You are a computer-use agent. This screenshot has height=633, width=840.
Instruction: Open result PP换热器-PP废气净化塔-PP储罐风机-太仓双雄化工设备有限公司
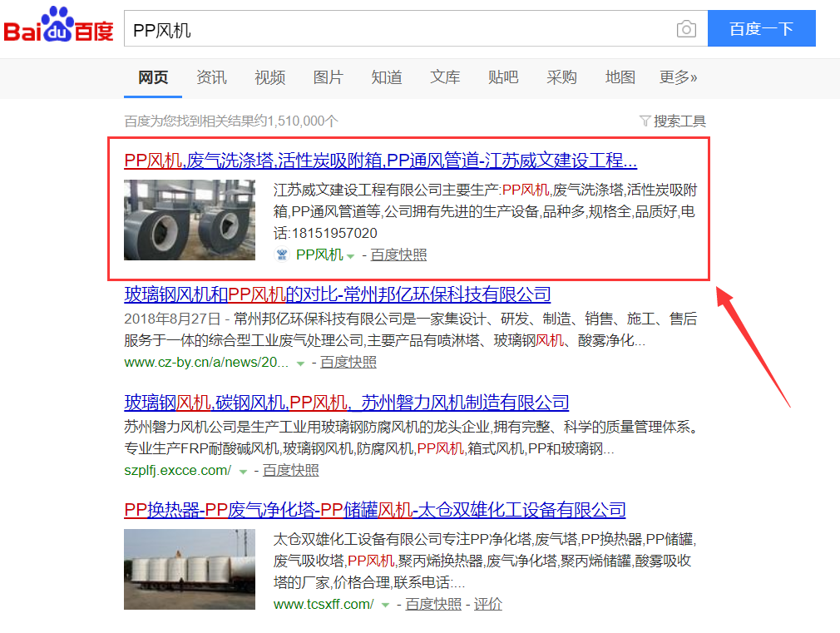pyautogui.click(x=375, y=509)
